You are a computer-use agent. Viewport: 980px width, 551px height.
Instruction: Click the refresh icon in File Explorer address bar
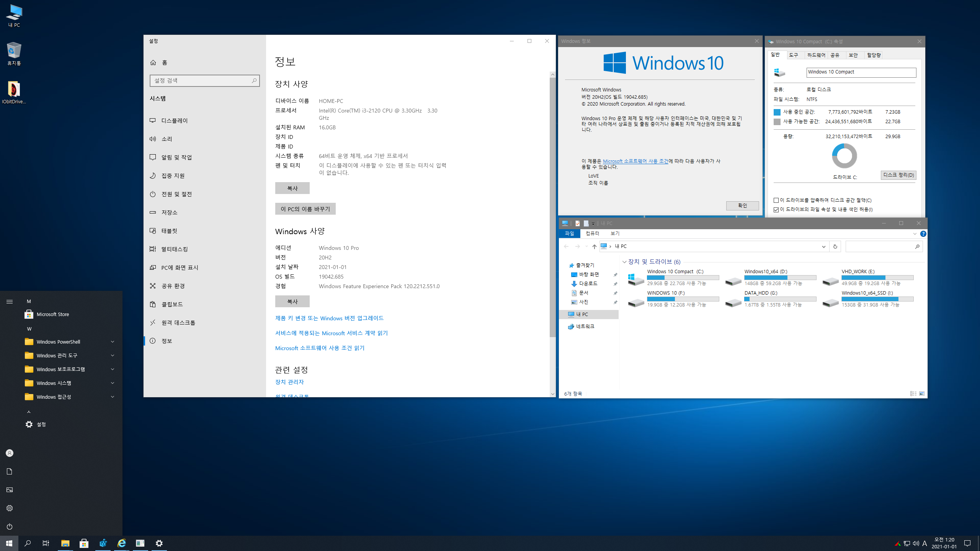[835, 247]
